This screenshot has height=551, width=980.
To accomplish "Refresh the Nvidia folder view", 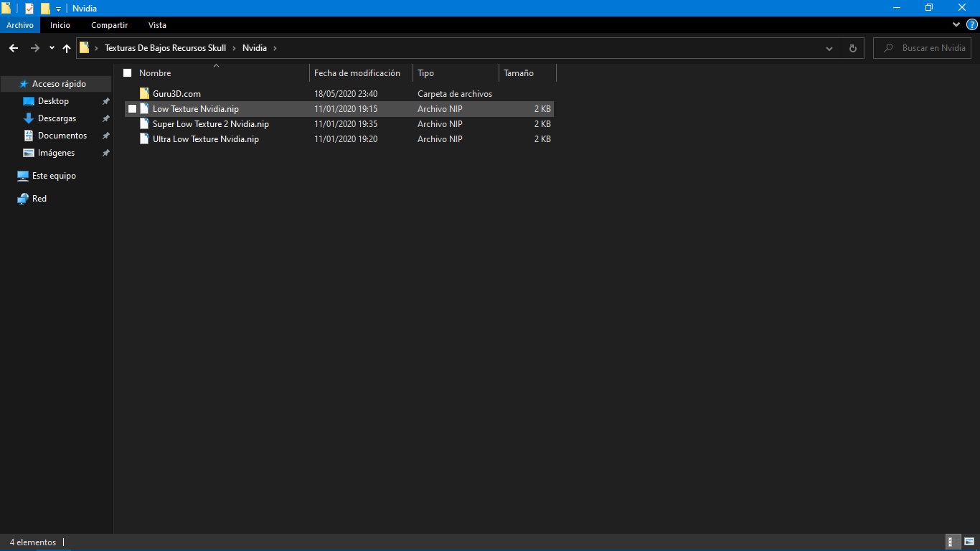I will (x=852, y=49).
